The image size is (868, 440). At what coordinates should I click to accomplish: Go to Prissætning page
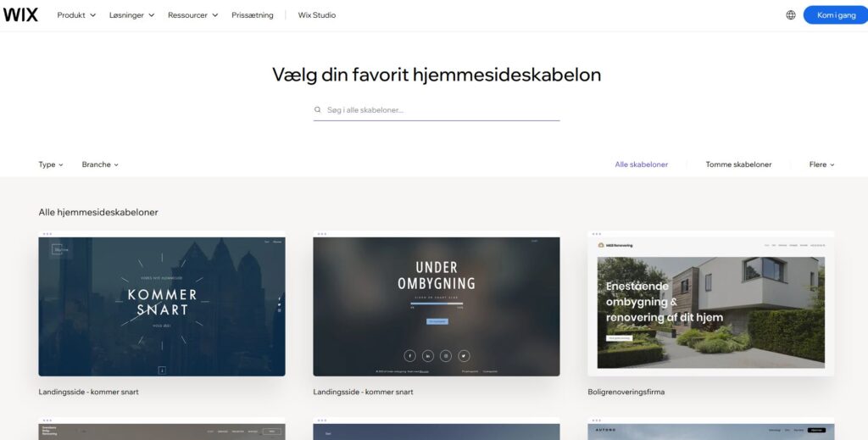pyautogui.click(x=253, y=15)
